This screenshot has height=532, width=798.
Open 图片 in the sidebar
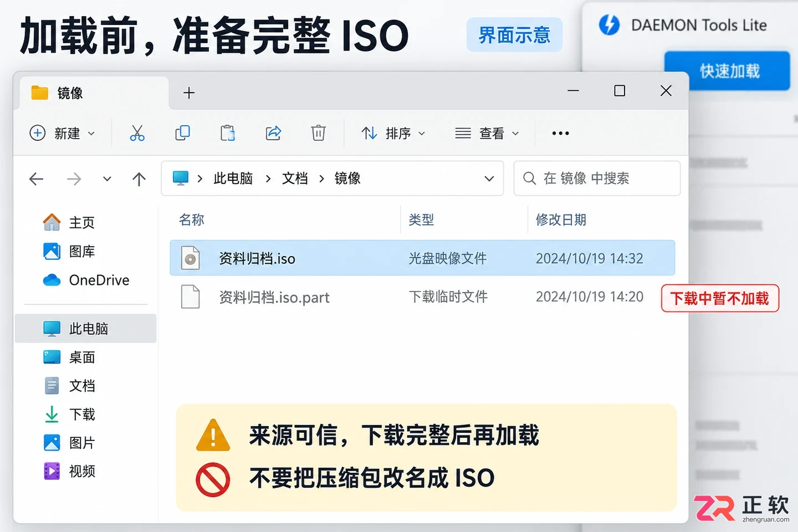click(x=69, y=443)
